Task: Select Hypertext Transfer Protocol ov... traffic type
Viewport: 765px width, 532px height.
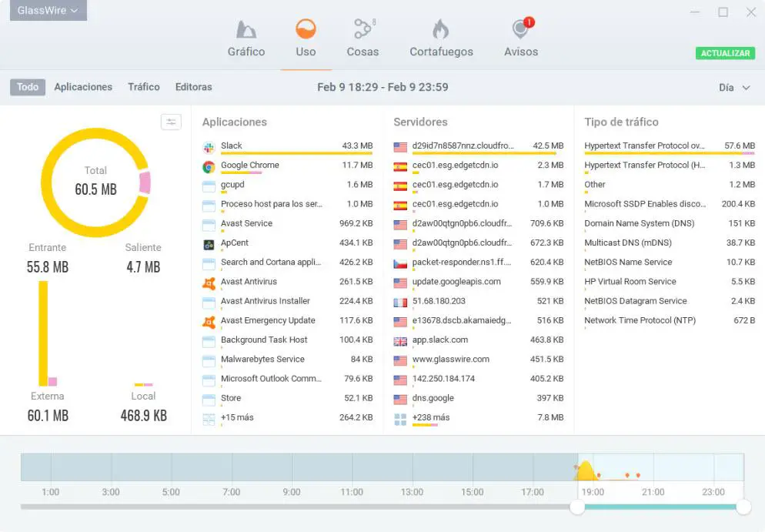Action: click(x=670, y=147)
